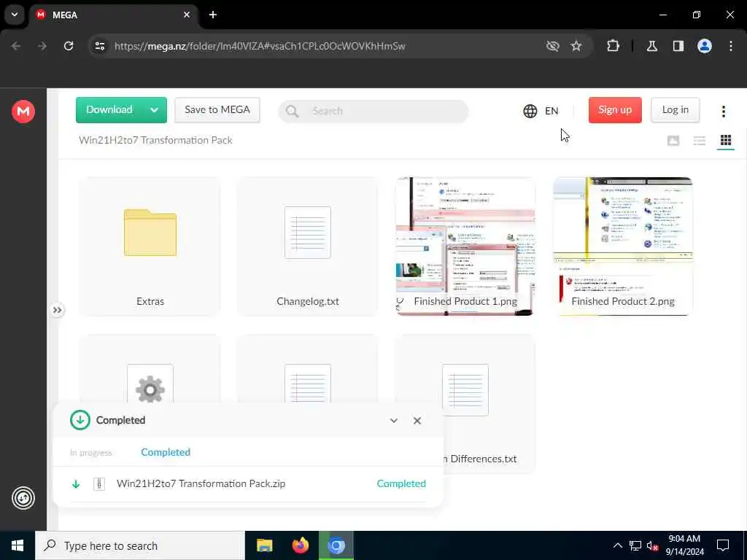
Task: View site information icon in address bar
Action: 99,46
